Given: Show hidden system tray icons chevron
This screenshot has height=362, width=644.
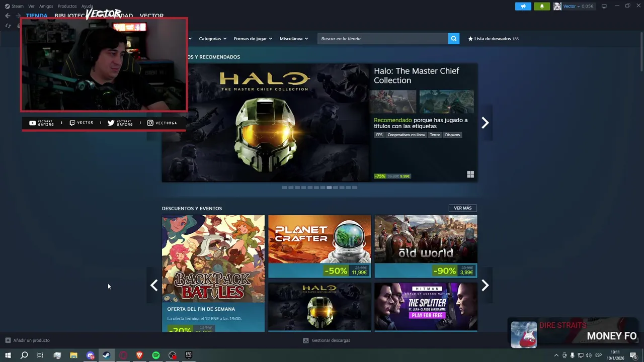Looking at the screenshot, I should 556,355.
